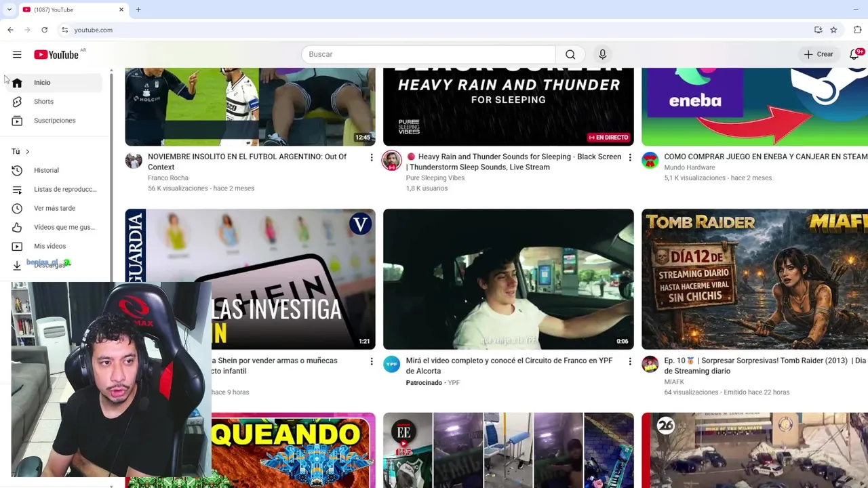
Task: Reload the page
Action: click(x=44, y=30)
